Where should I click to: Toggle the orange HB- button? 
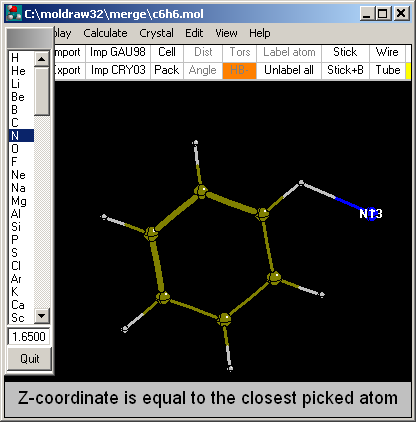point(239,70)
